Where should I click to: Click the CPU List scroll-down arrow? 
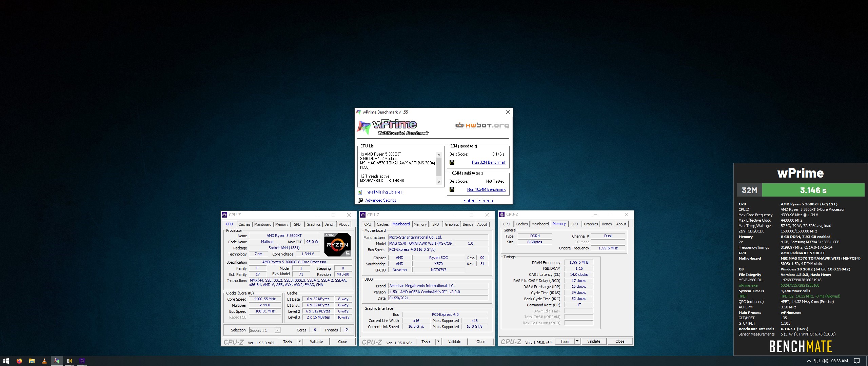click(439, 182)
